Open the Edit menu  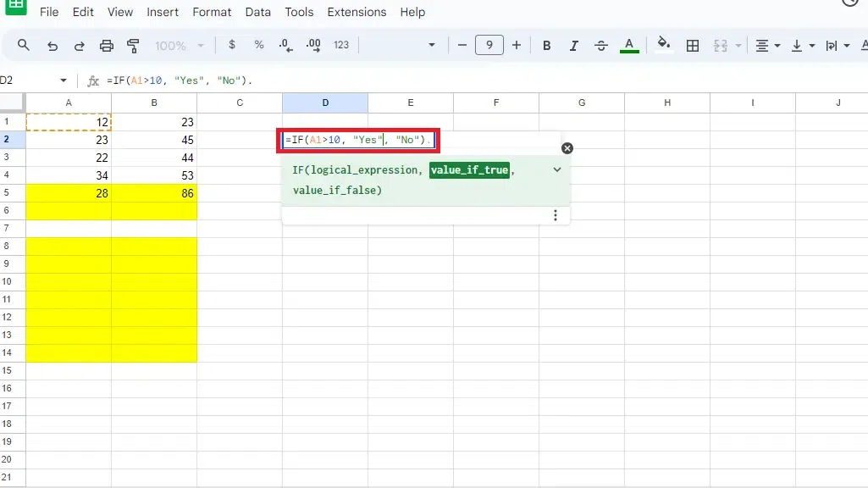83,12
